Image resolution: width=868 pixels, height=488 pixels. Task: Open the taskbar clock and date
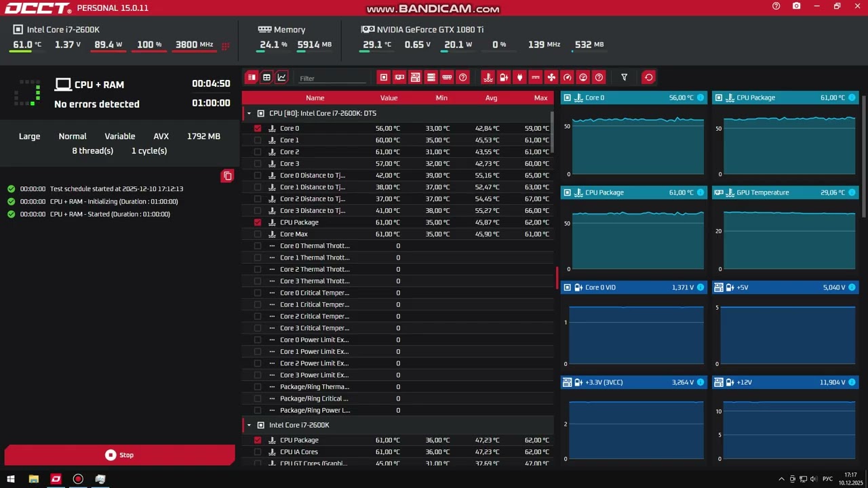pos(850,479)
